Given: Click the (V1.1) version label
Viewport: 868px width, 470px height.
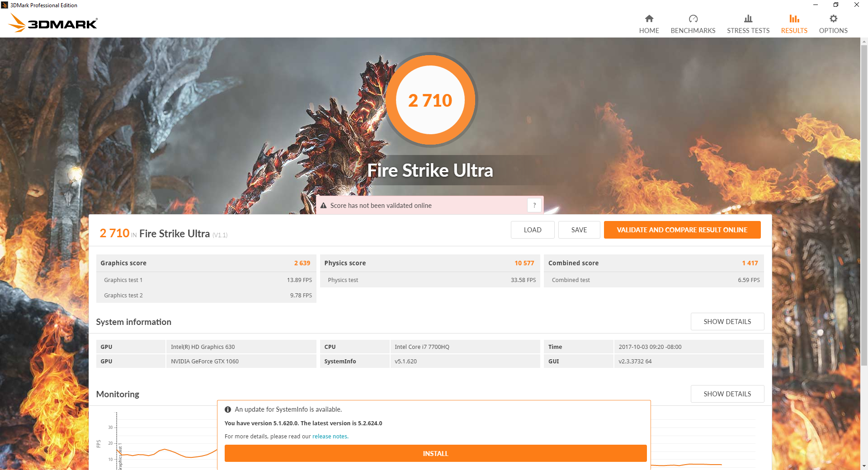Looking at the screenshot, I should [x=220, y=235].
